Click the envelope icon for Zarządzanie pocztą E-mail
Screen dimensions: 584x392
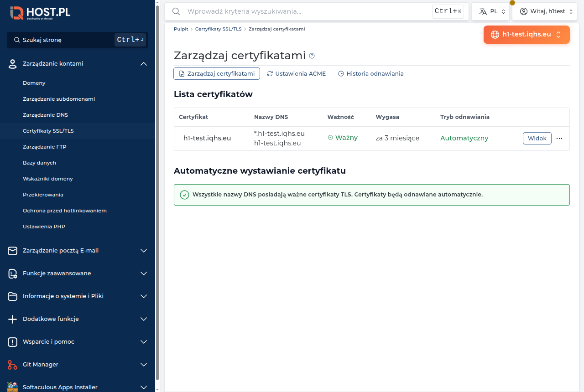pos(13,251)
